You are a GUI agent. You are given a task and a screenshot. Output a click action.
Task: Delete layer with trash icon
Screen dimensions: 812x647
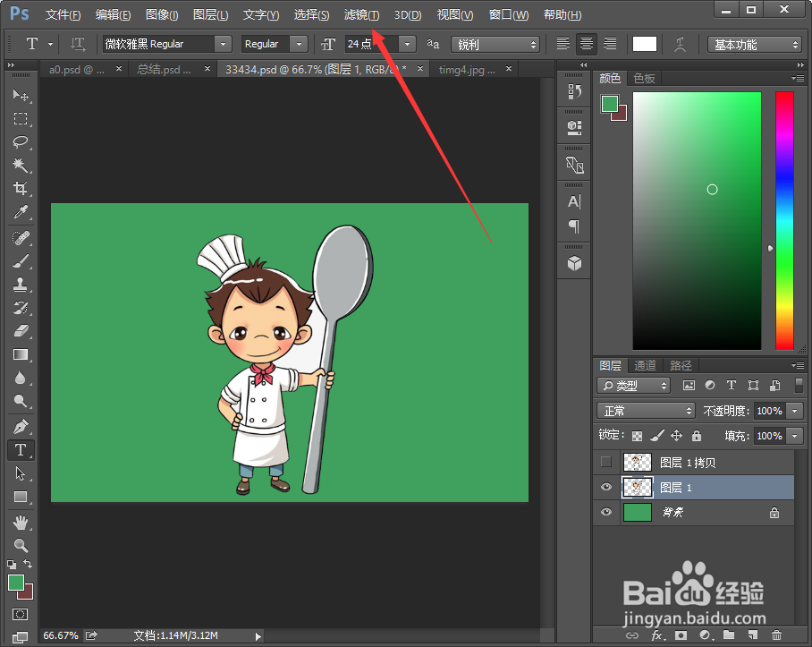pos(776,634)
